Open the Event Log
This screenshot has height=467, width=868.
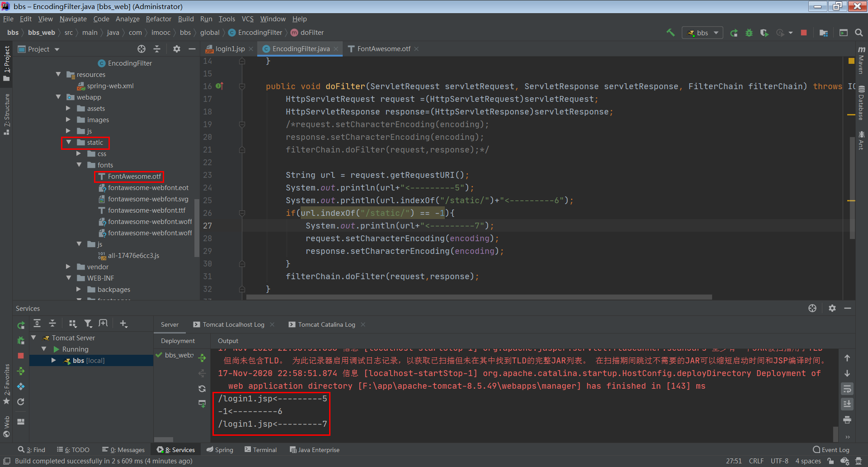point(831,449)
